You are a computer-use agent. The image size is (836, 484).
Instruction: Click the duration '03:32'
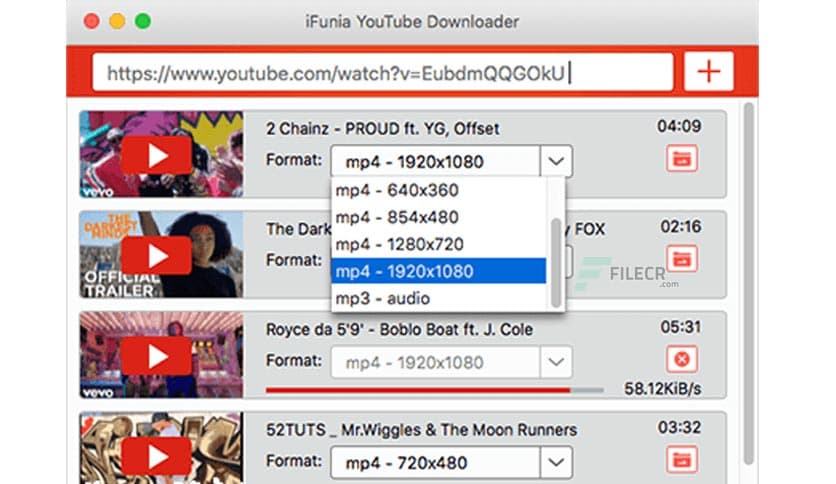point(679,427)
